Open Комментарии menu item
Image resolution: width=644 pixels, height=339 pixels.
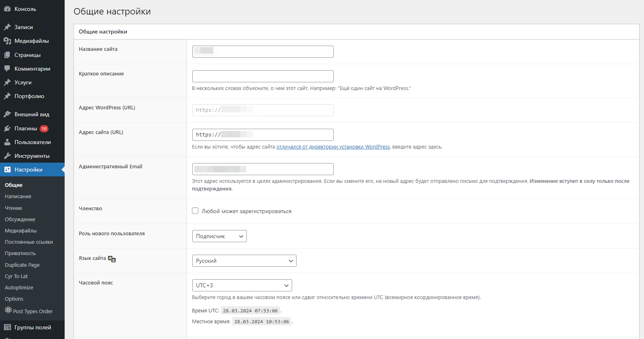click(x=32, y=69)
